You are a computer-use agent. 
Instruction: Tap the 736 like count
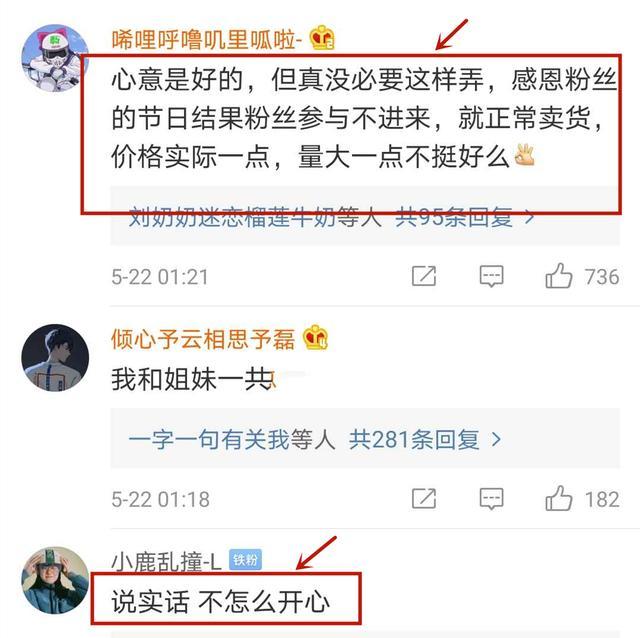point(602,277)
